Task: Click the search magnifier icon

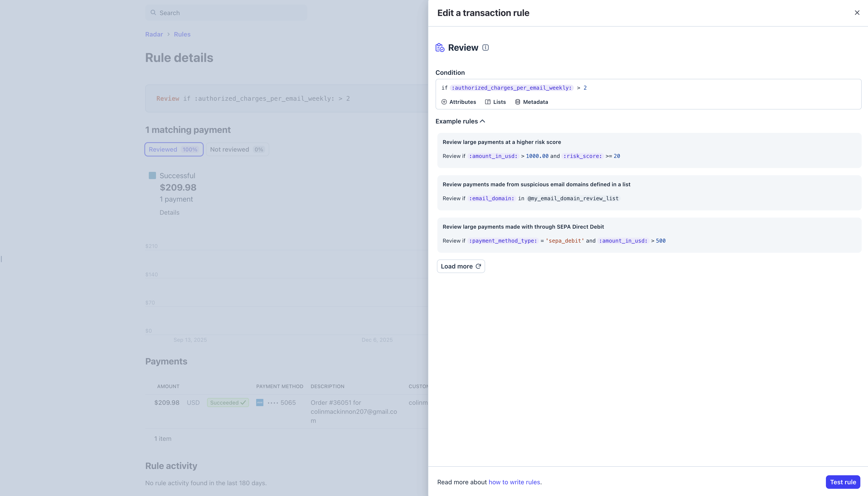Action: coord(154,13)
